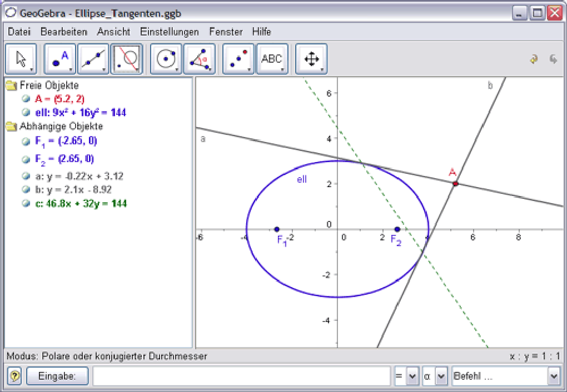567x392 pixels.
Task: Click the Eingabe text input field
Action: [241, 376]
